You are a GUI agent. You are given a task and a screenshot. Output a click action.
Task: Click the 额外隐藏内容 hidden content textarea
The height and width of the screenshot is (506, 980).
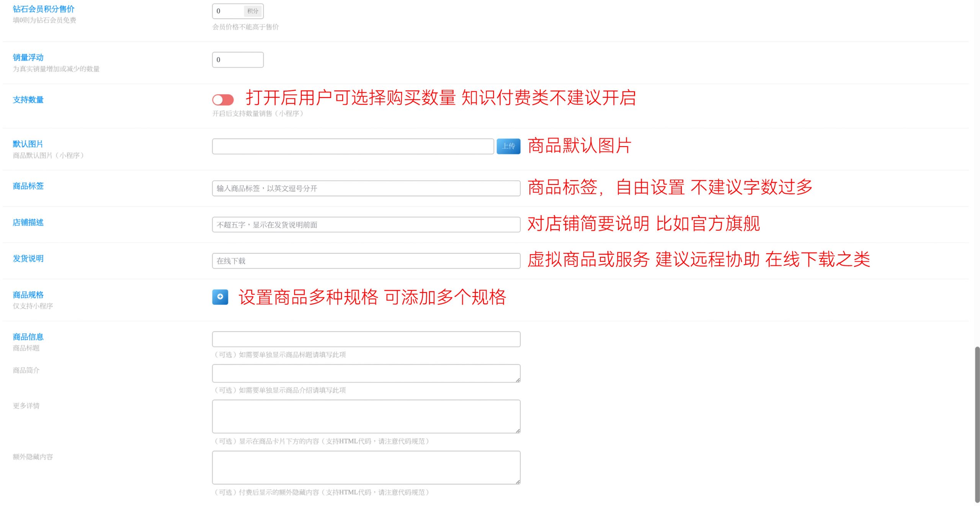coord(366,467)
